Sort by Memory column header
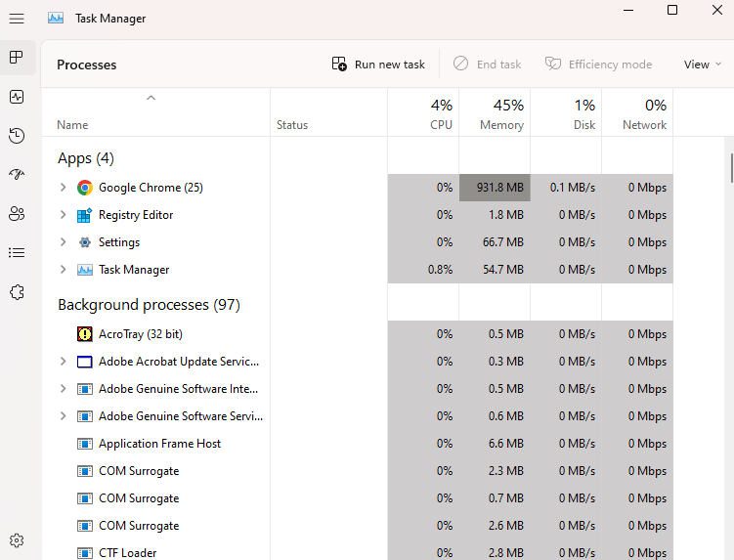 pyautogui.click(x=495, y=113)
